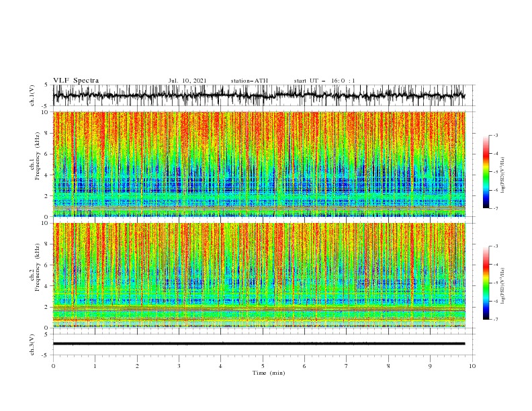Select the date "Jul. 10, 2021"

coord(187,81)
